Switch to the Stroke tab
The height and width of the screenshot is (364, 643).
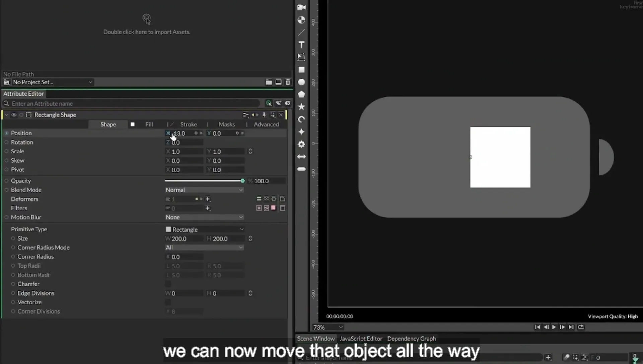coord(189,124)
